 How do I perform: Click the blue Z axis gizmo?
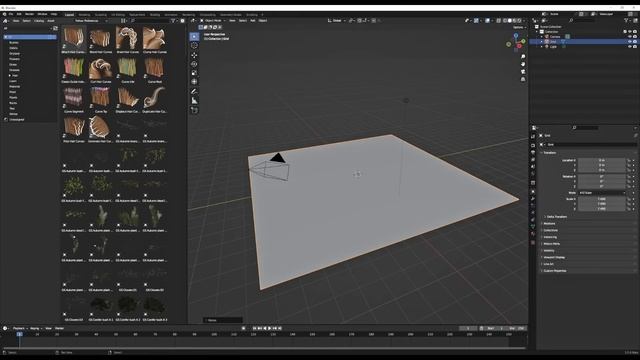(516, 36)
